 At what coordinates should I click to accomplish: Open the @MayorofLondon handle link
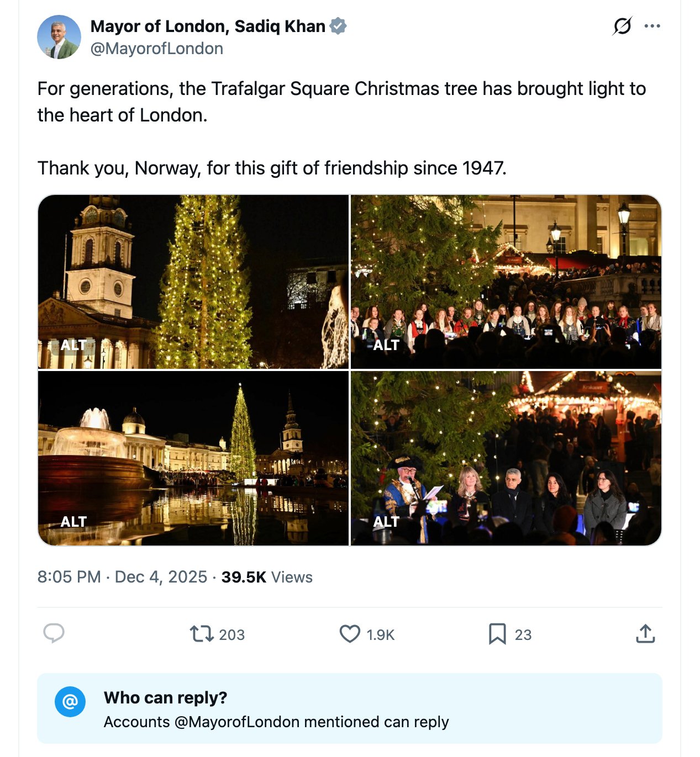click(157, 49)
